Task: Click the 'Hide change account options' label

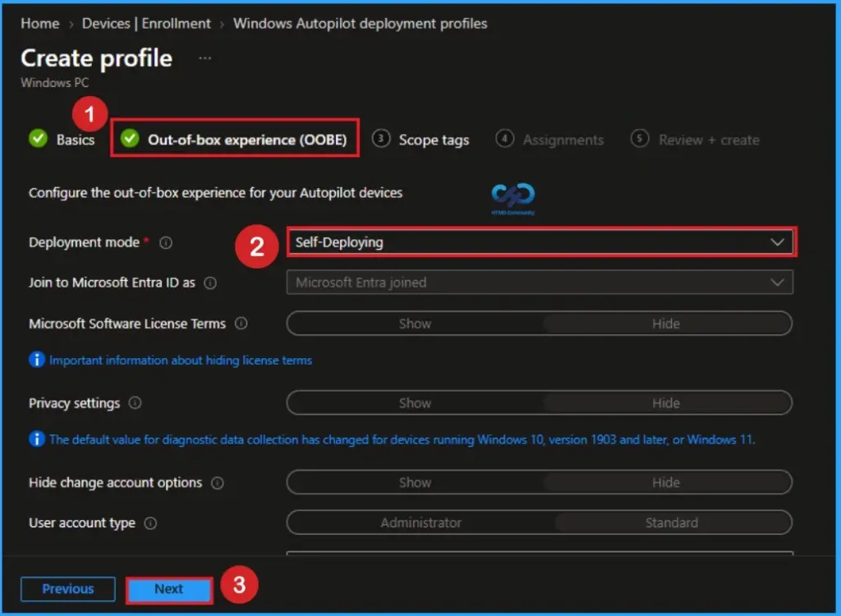Action: [x=115, y=483]
